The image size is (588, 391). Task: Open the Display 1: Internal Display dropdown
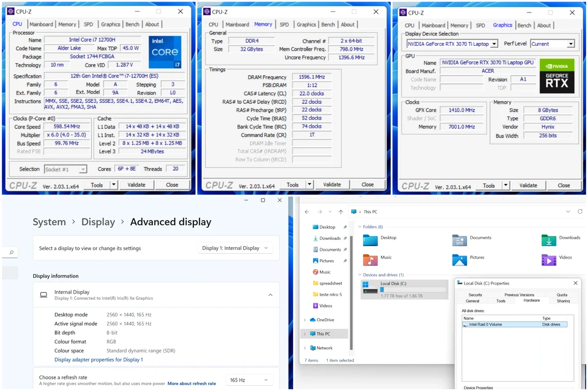tap(235, 248)
